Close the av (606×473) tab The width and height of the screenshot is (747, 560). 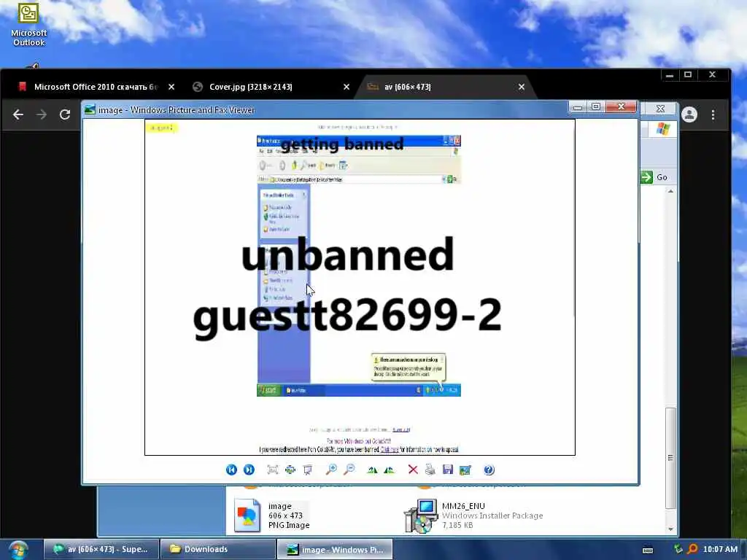click(521, 87)
